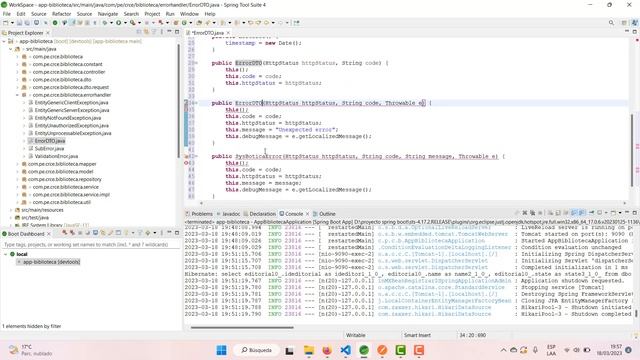Click the Writable status bar entry
The width and height of the screenshot is (640, 360).
point(356,335)
